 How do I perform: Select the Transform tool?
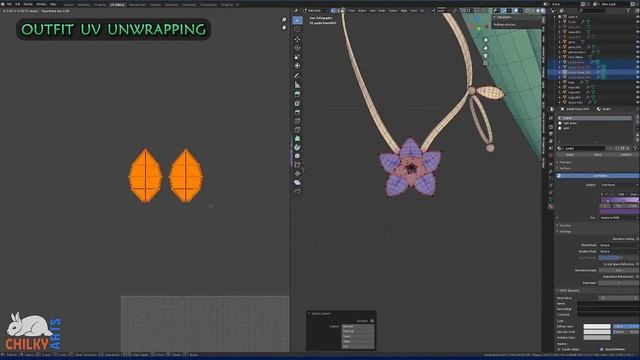[298, 66]
